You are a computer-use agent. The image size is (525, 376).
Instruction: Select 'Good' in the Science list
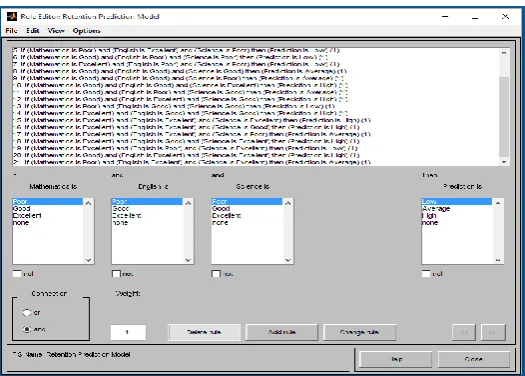247,209
